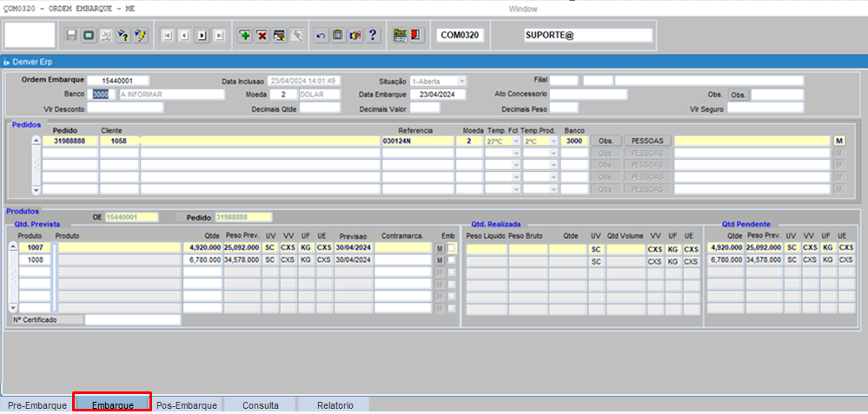Click Pedidos list scroll up arrow

[36, 141]
